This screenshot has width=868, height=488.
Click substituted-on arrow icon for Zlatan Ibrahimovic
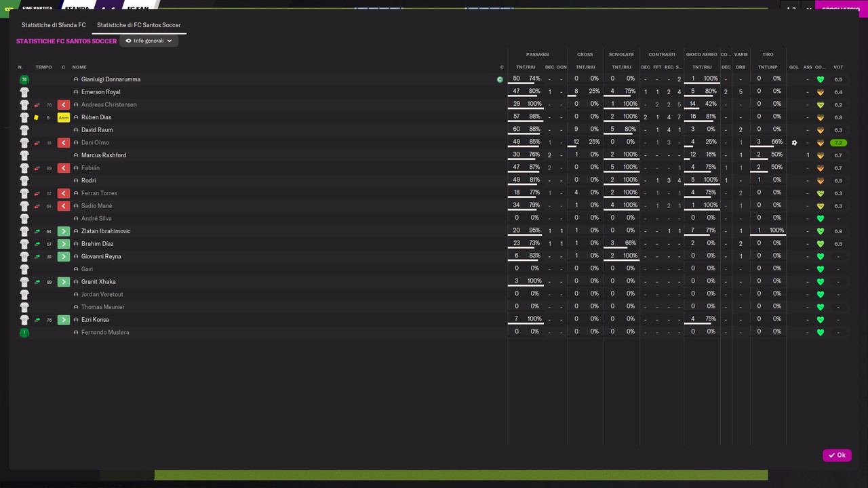(64, 231)
